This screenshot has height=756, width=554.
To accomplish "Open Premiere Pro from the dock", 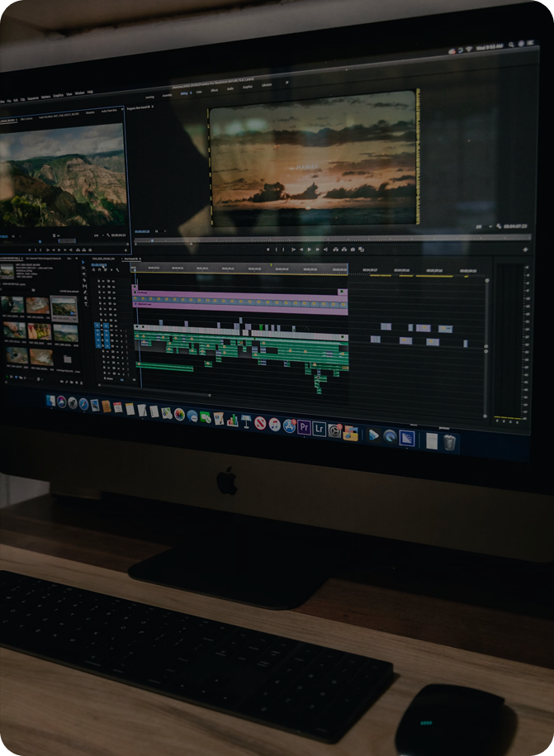I will click(304, 427).
